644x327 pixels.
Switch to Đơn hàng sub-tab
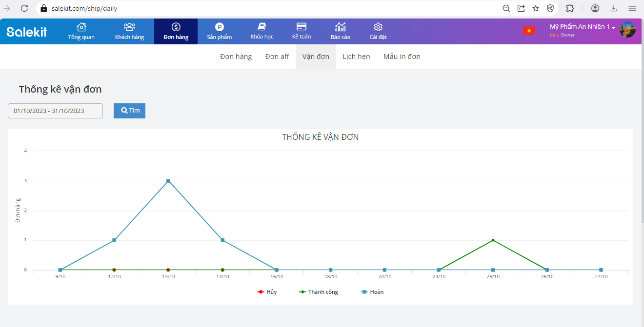click(236, 57)
